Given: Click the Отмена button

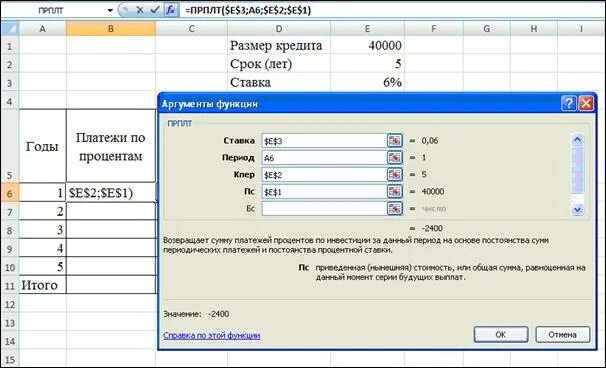Looking at the screenshot, I should click(x=563, y=334).
